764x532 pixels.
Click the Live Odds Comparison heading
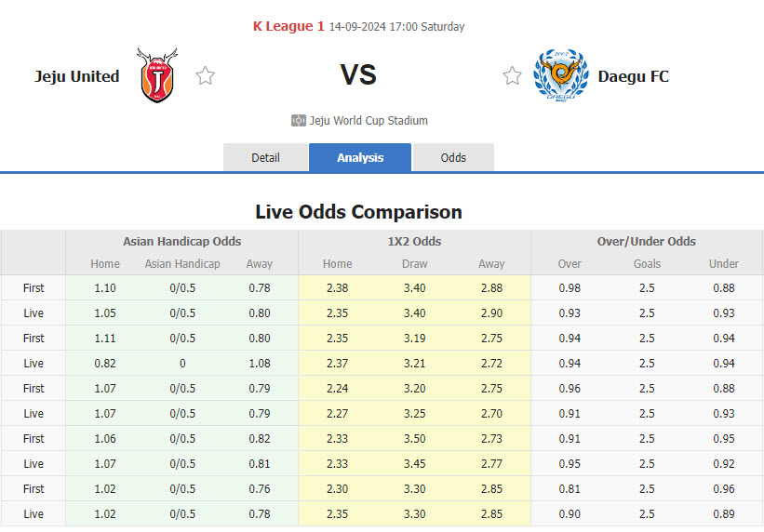pyautogui.click(x=358, y=212)
